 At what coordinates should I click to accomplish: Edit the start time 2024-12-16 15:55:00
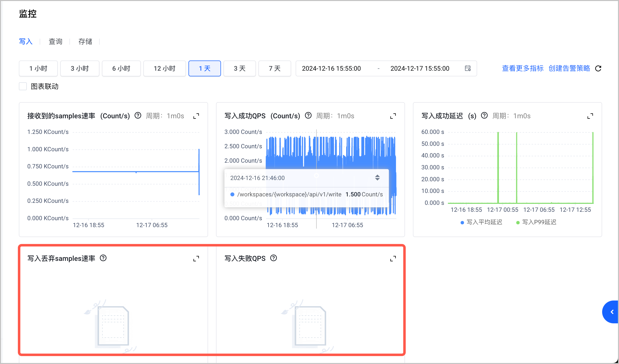pos(331,68)
